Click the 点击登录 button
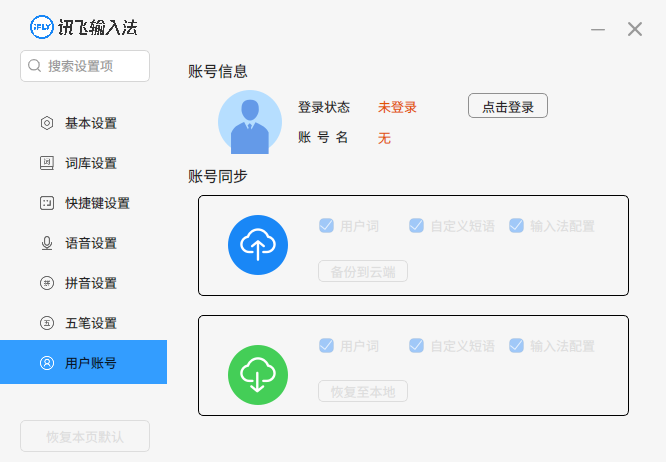Image resolution: width=666 pixels, height=462 pixels. click(x=508, y=106)
